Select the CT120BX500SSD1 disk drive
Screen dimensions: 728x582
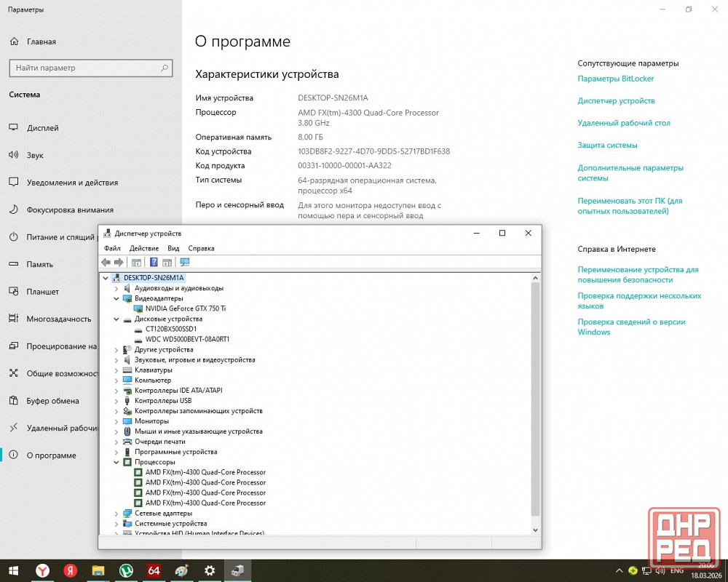[x=171, y=329]
